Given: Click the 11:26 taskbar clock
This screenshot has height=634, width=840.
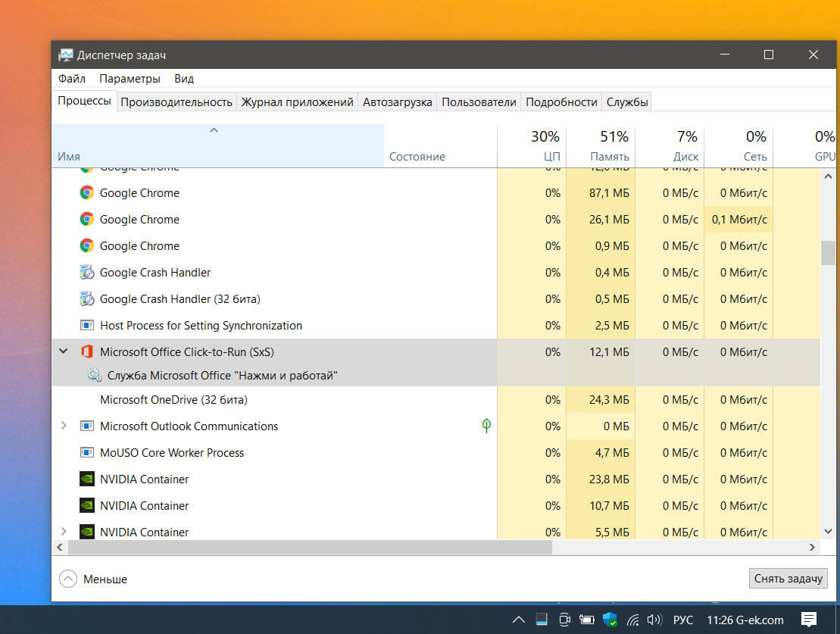Looking at the screenshot, I should point(720,620).
